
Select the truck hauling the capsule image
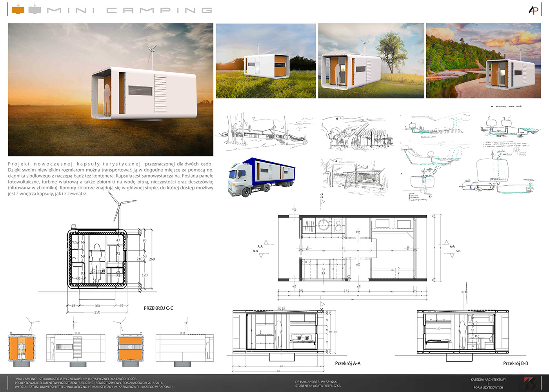(262, 177)
